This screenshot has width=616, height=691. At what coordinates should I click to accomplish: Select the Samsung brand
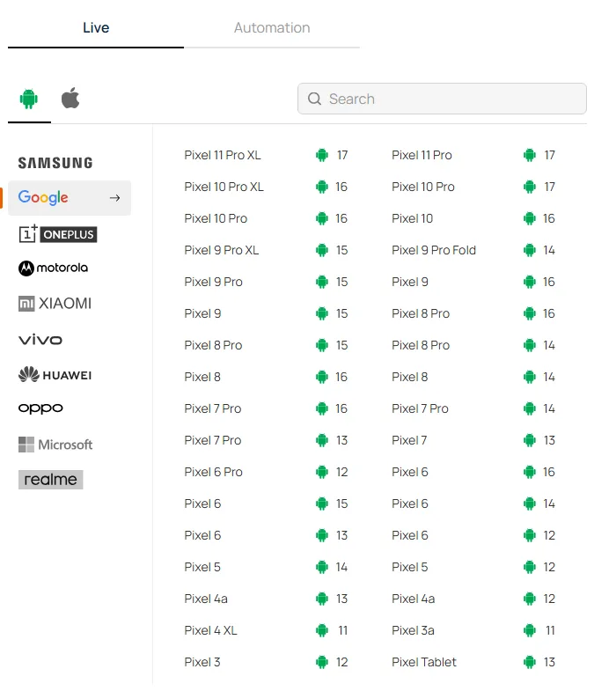coord(55,163)
